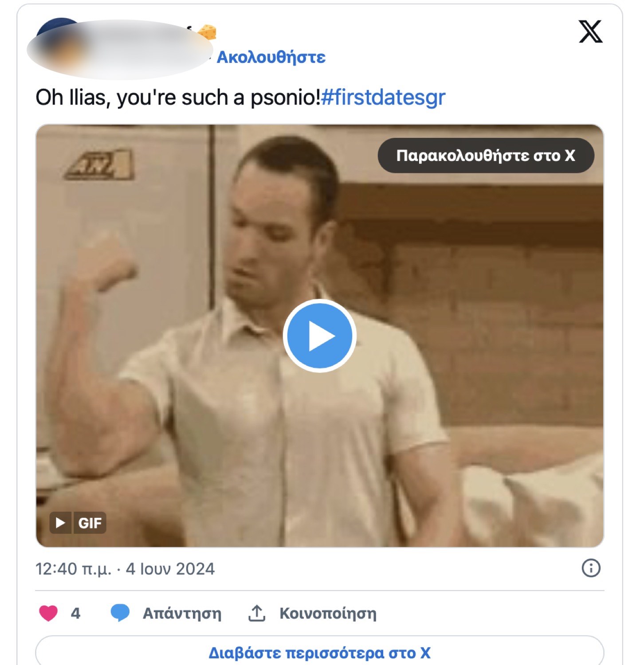
Task: Click Διαβάστε περισσότερα στο X button
Action: point(319,651)
